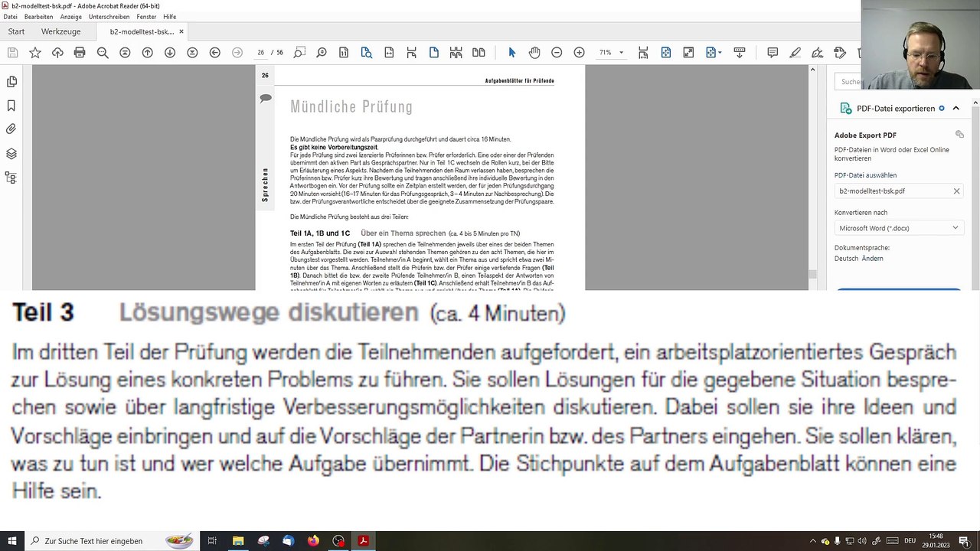Select the hand pan tool
The height and width of the screenshot is (551, 980).
534,52
